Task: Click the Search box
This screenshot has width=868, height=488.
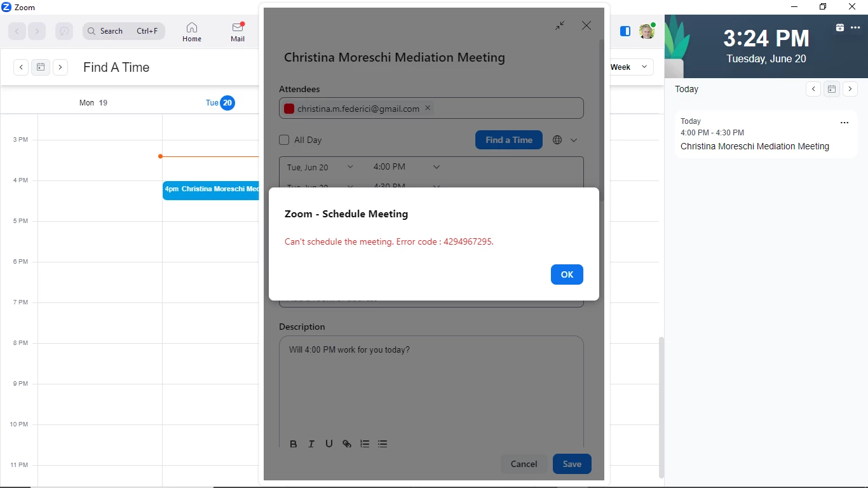Action: pyautogui.click(x=123, y=31)
